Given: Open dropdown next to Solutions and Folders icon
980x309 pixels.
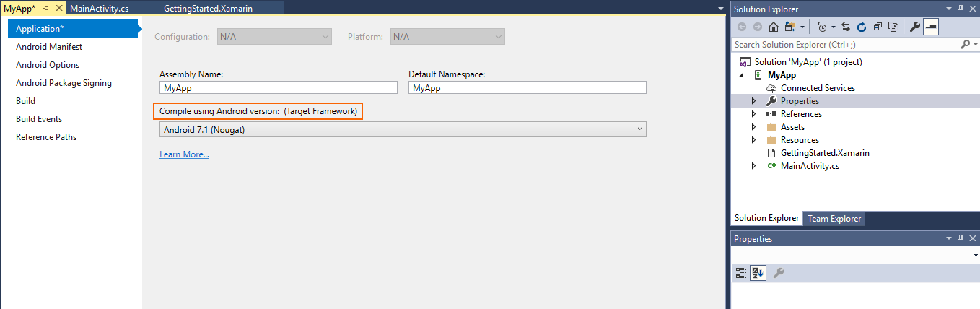Looking at the screenshot, I should coord(802,27).
